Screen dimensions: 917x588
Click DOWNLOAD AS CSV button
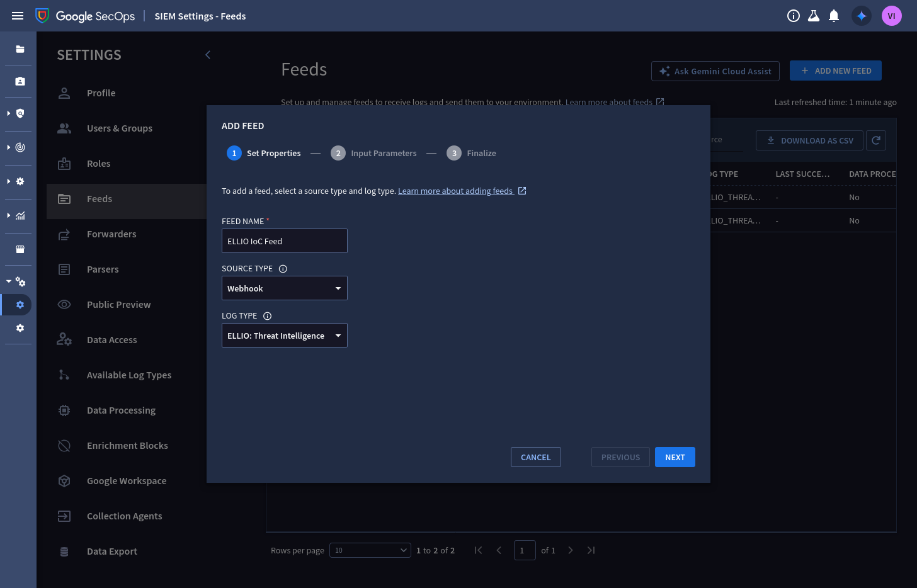pyautogui.click(x=809, y=140)
